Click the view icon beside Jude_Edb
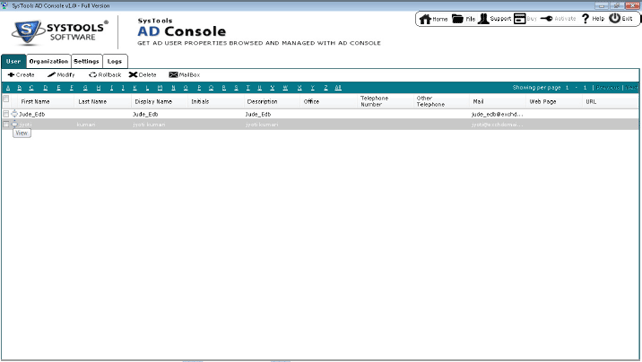This screenshot has width=642, height=362. pos(14,114)
